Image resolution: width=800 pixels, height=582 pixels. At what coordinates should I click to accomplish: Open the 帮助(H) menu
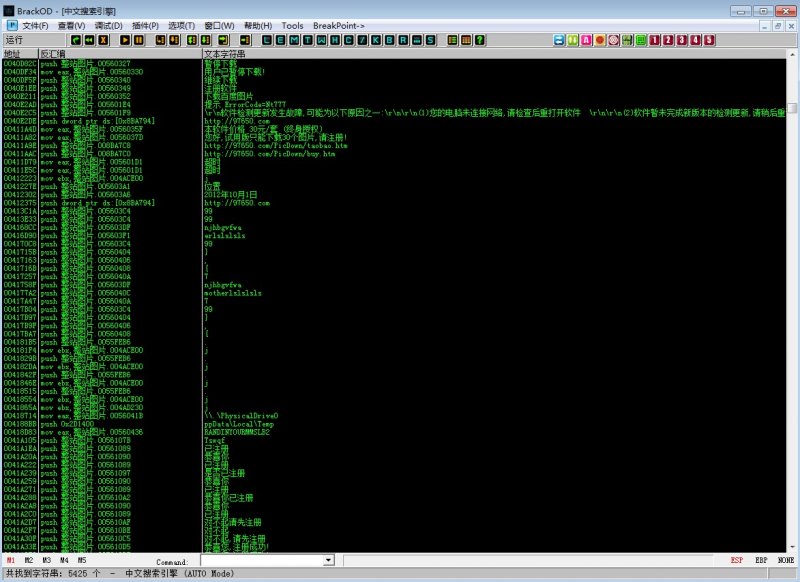(258, 26)
